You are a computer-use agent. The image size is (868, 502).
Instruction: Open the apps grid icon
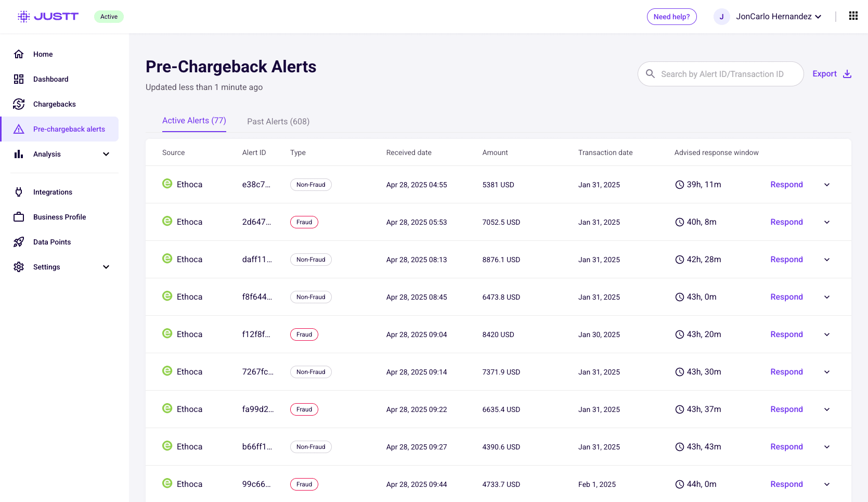point(853,16)
